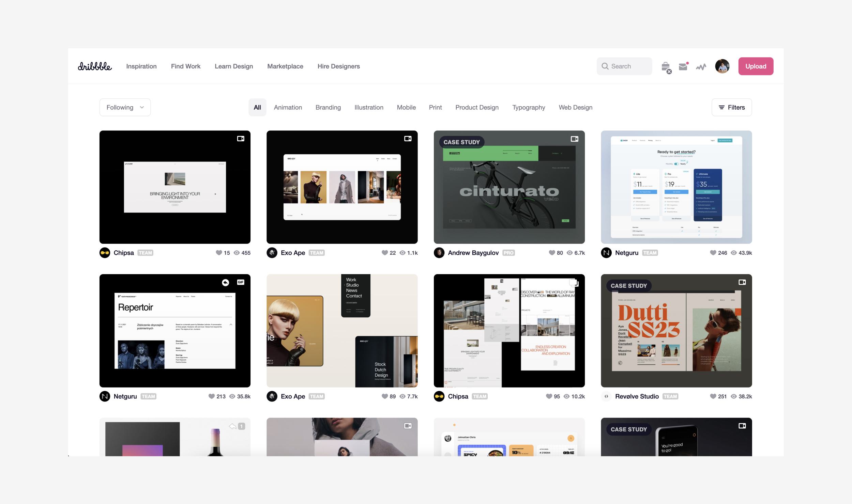The width and height of the screenshot is (852, 504).
Task: Like the Chipsa shot with 95 likes
Action: pos(549,396)
